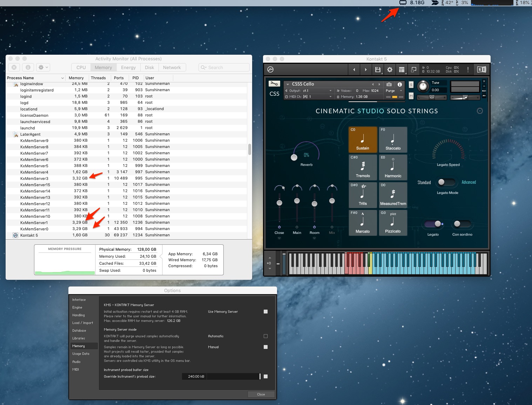The image size is (532, 405).
Task: Switch to the CPU tab
Action: click(81, 67)
